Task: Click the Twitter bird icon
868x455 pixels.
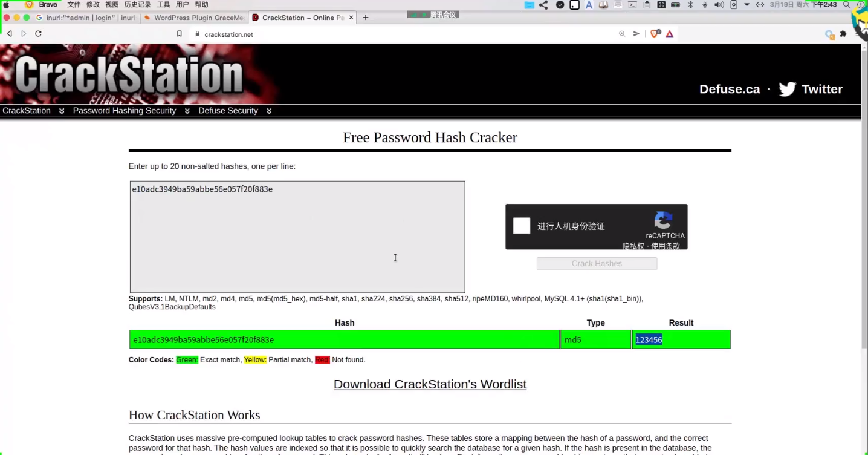Action: pos(787,89)
